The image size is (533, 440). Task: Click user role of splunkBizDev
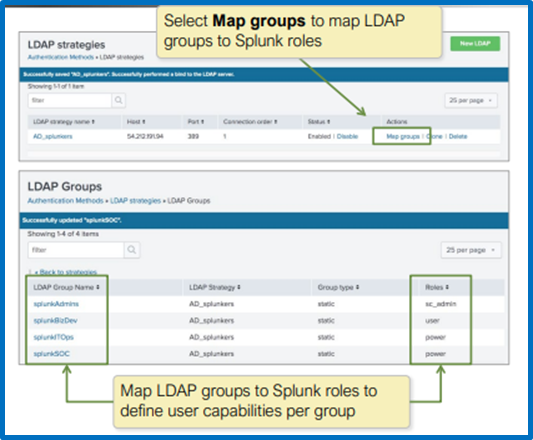[x=432, y=321]
